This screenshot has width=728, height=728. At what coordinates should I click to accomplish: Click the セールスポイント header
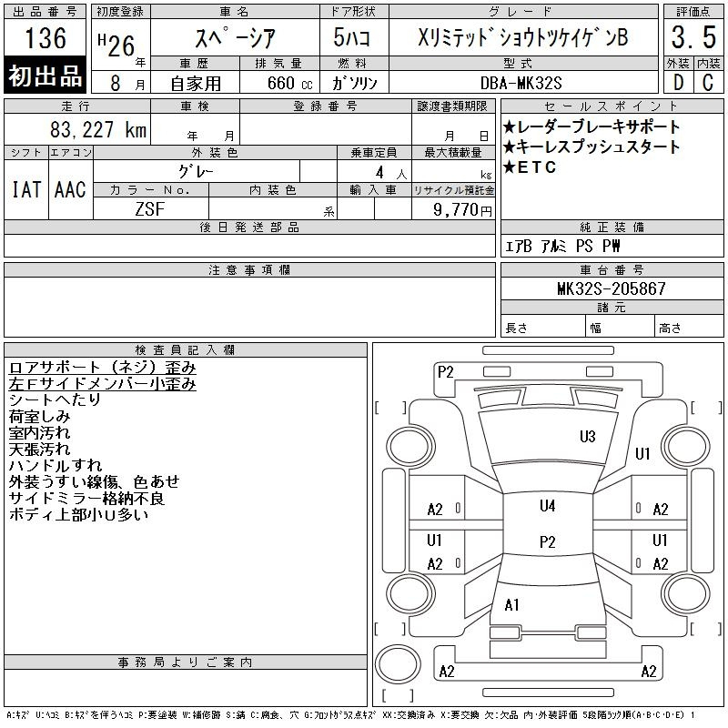[612, 106]
